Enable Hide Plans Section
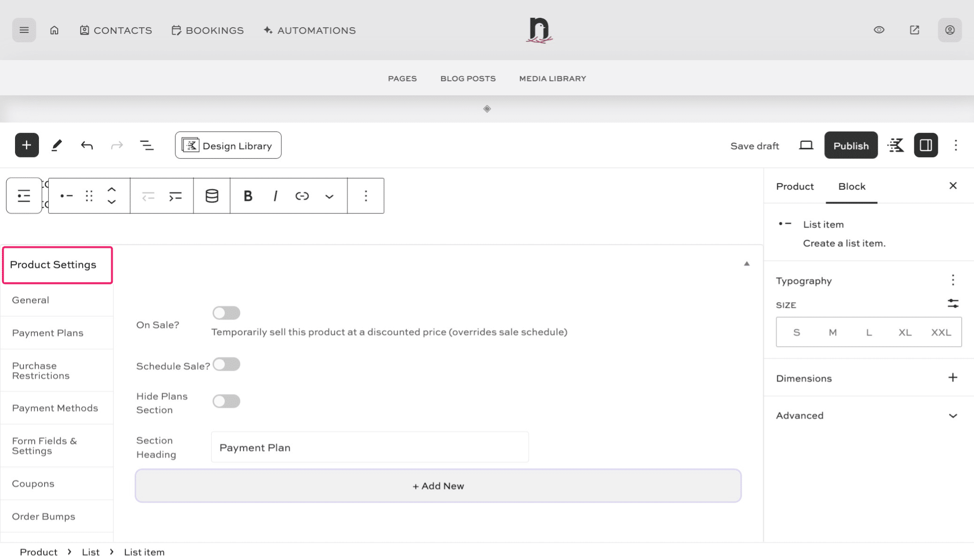The image size is (974, 560). [x=226, y=401]
